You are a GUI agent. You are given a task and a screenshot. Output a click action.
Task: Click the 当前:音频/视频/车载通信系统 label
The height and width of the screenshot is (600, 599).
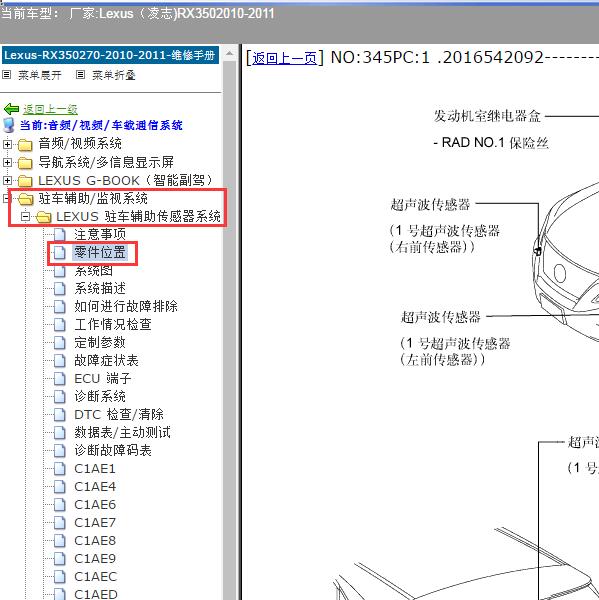click(x=101, y=126)
